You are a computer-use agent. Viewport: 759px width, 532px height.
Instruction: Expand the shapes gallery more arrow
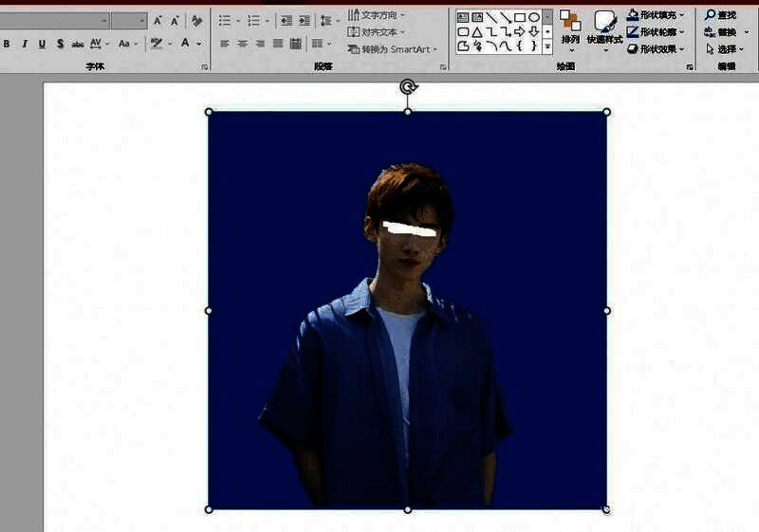547,46
